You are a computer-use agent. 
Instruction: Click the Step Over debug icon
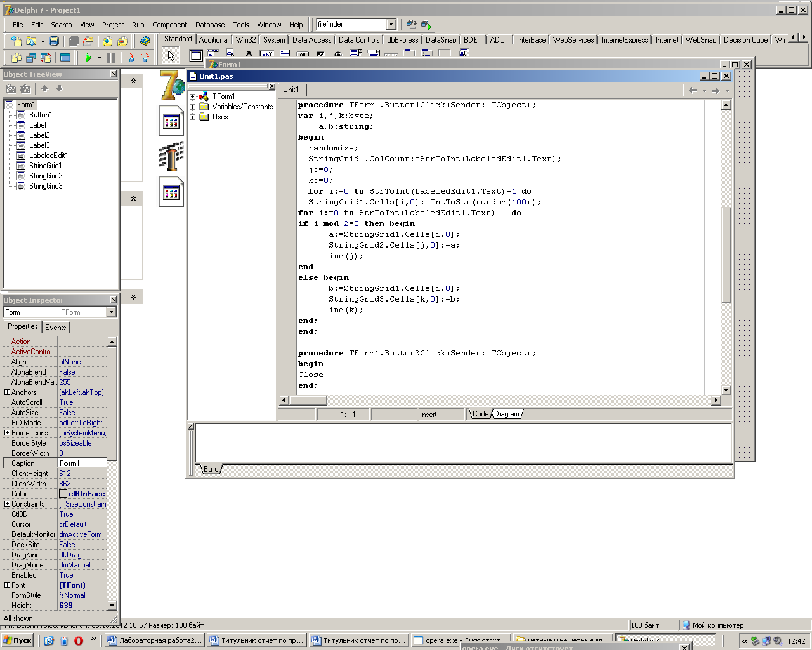click(145, 58)
